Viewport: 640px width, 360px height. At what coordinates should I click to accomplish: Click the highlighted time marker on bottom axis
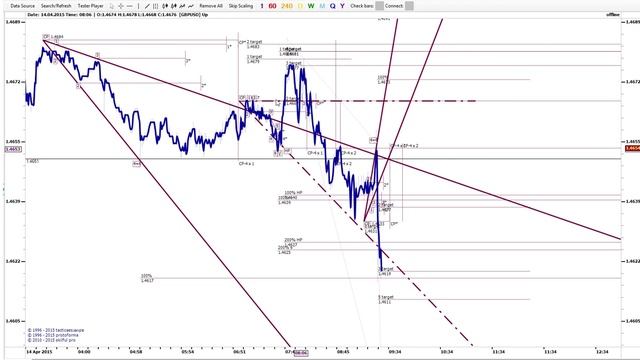(x=301, y=353)
